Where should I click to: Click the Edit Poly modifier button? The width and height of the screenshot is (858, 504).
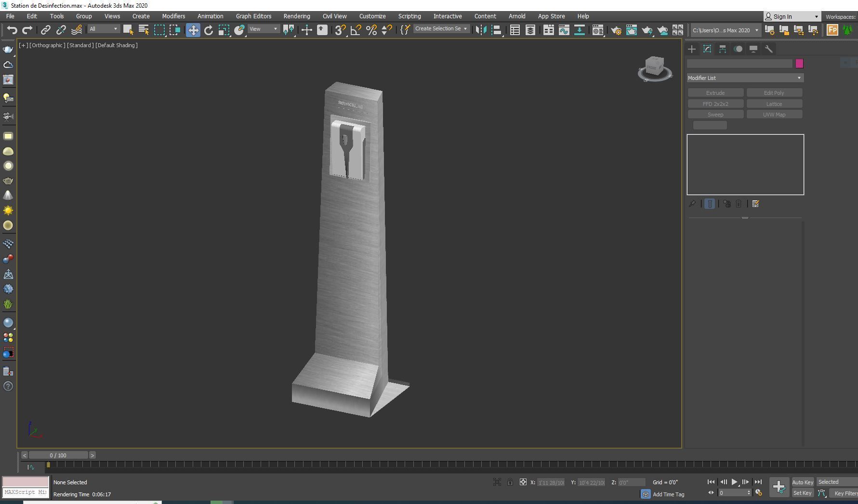774,93
